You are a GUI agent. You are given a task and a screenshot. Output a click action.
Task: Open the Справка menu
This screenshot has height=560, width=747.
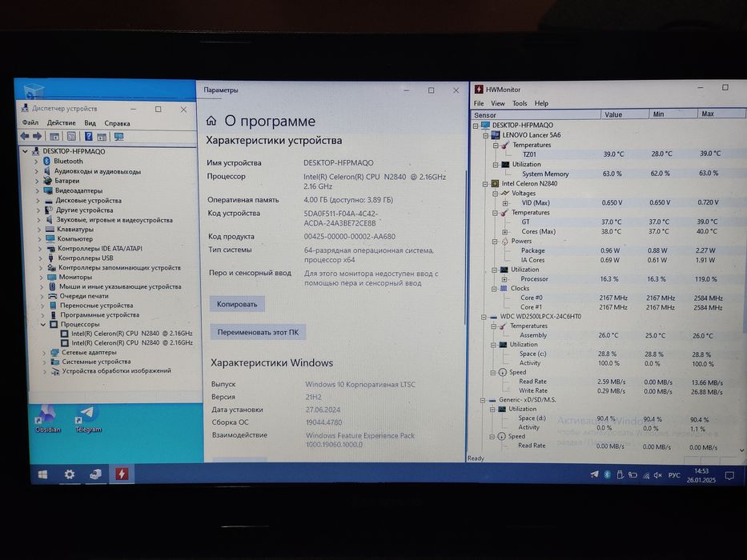(x=117, y=123)
